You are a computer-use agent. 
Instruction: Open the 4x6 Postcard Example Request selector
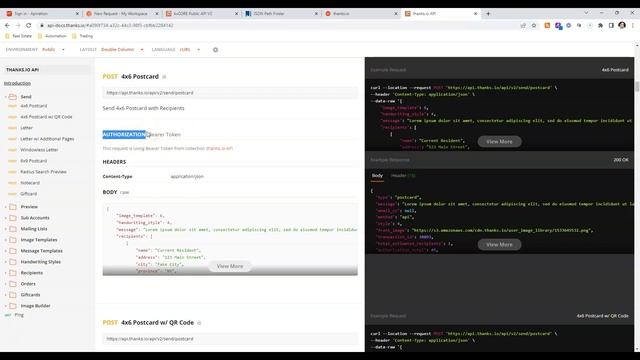tap(615, 70)
